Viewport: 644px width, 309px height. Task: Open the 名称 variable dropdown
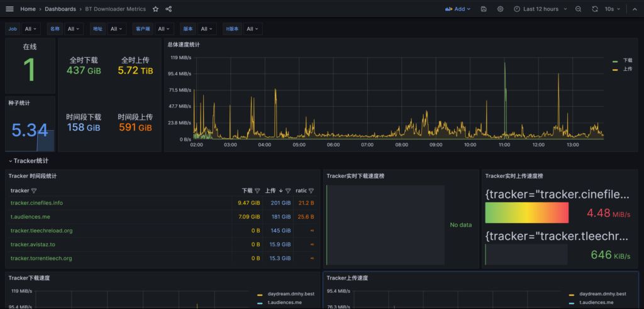pyautogui.click(x=74, y=29)
